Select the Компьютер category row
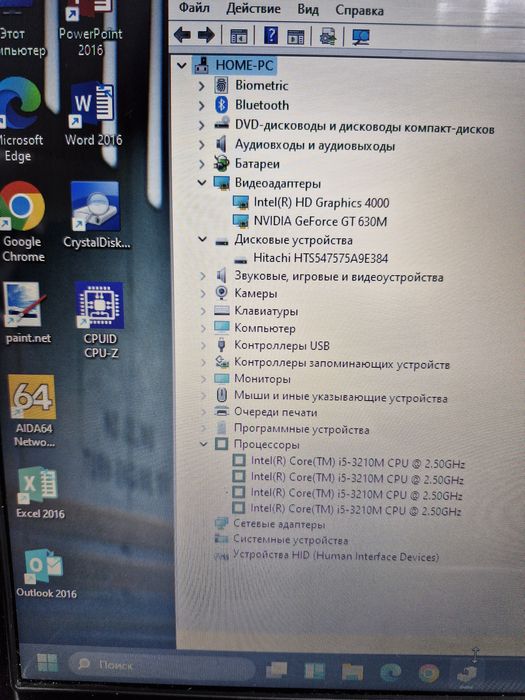Screen dimensions: 525x700 coord(254,329)
